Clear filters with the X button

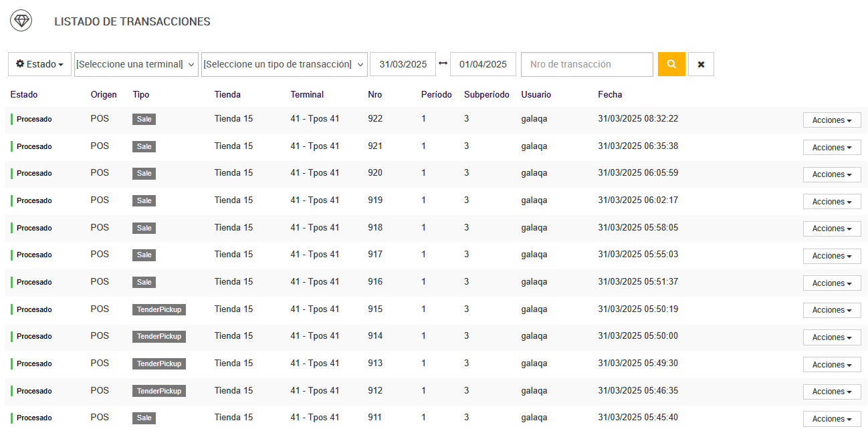[701, 64]
